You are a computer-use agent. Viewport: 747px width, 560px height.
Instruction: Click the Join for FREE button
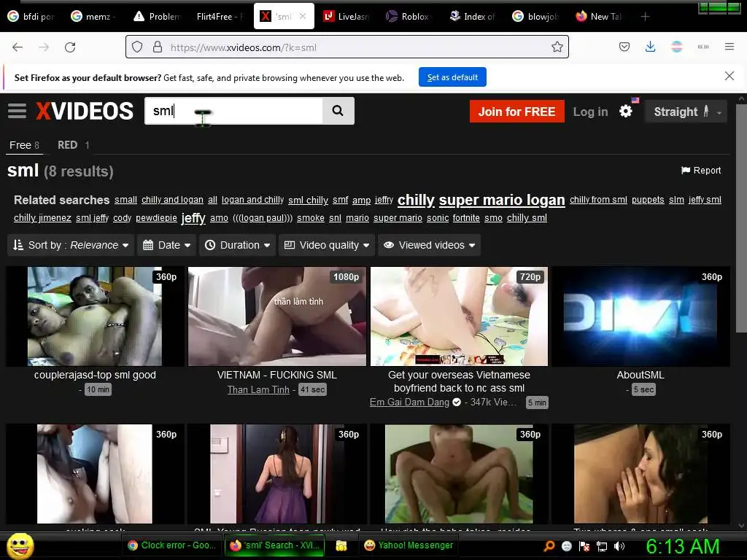(x=517, y=112)
